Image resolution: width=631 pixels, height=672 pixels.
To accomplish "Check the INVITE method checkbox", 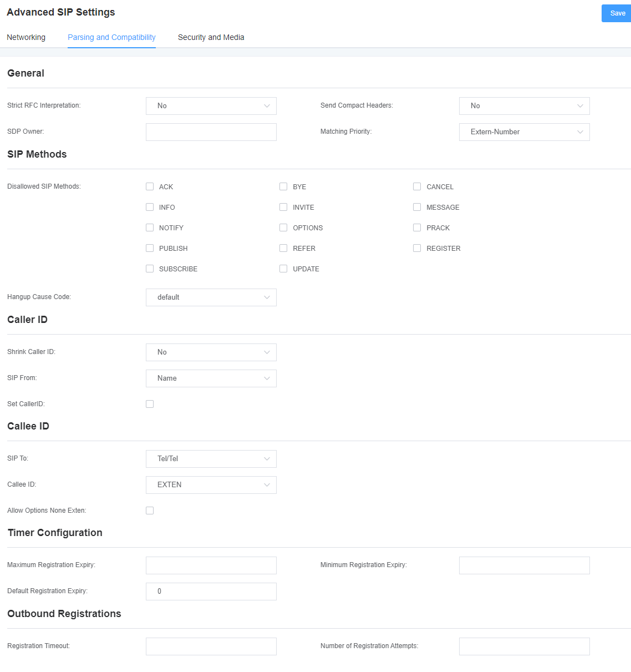I will [x=283, y=207].
